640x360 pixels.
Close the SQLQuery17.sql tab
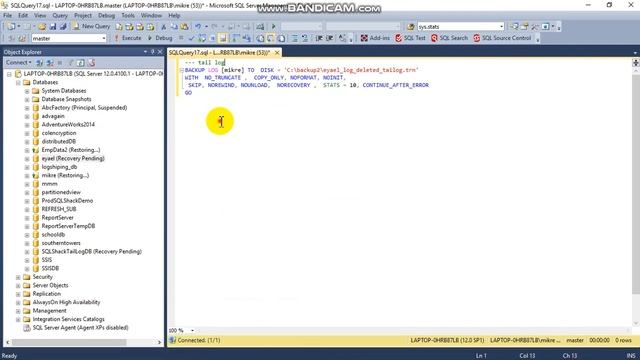pos(277,53)
